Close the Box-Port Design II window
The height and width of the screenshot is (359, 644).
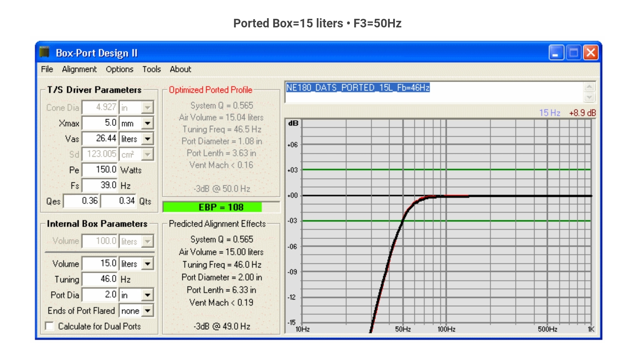(591, 53)
